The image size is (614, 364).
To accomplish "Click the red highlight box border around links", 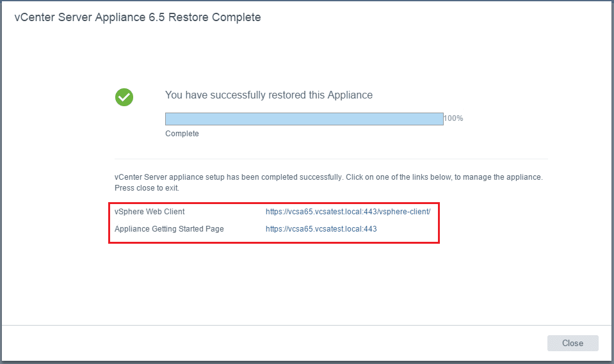I will pyautogui.click(x=439, y=224).
